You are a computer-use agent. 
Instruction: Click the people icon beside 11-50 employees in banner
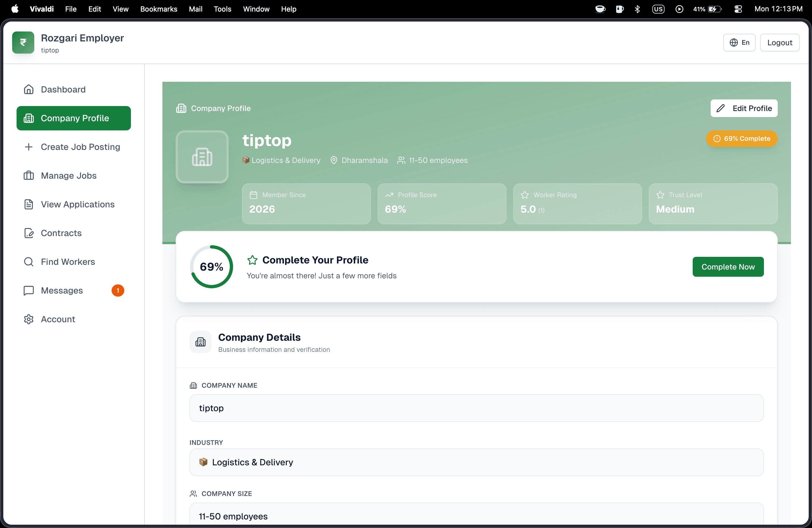tap(401, 160)
